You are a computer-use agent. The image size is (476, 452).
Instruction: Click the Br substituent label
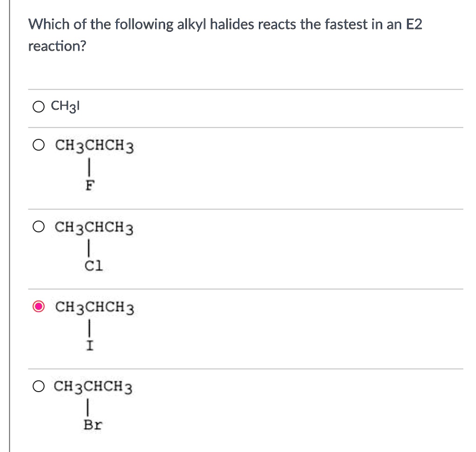[x=92, y=424]
